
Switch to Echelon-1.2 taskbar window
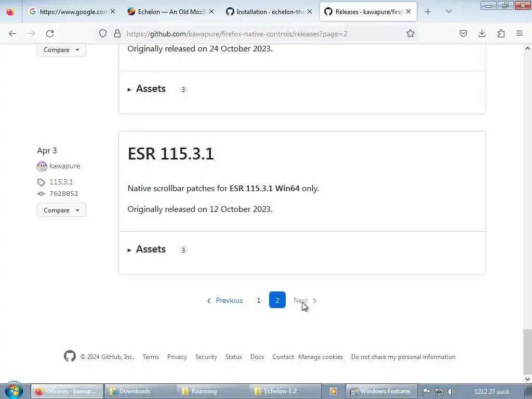(285, 391)
